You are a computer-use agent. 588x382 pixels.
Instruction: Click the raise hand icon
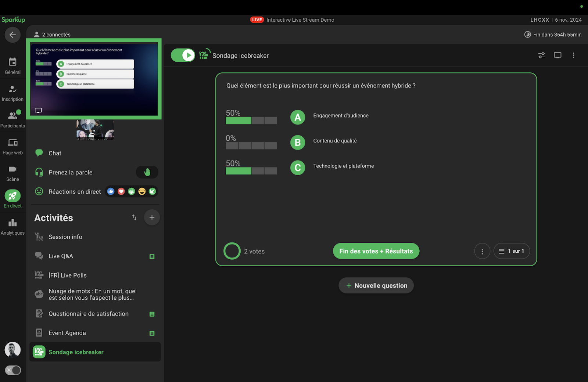(x=147, y=172)
